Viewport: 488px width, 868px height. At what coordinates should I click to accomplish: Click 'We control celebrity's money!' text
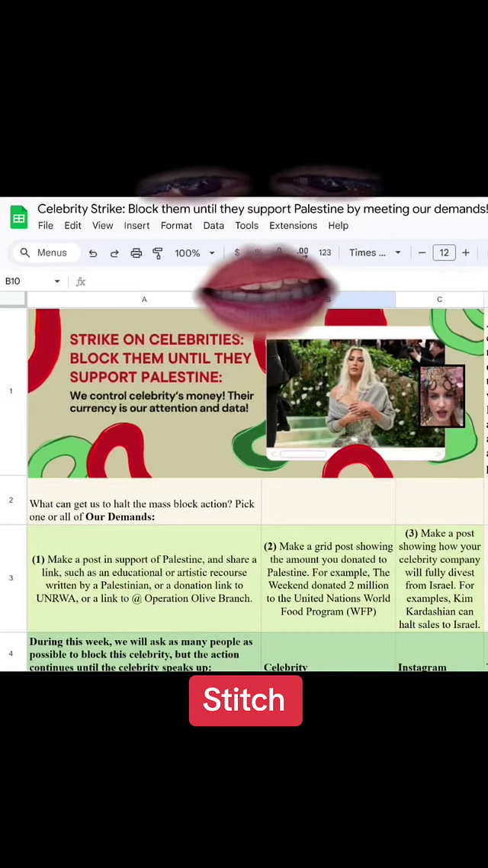[x=162, y=402]
